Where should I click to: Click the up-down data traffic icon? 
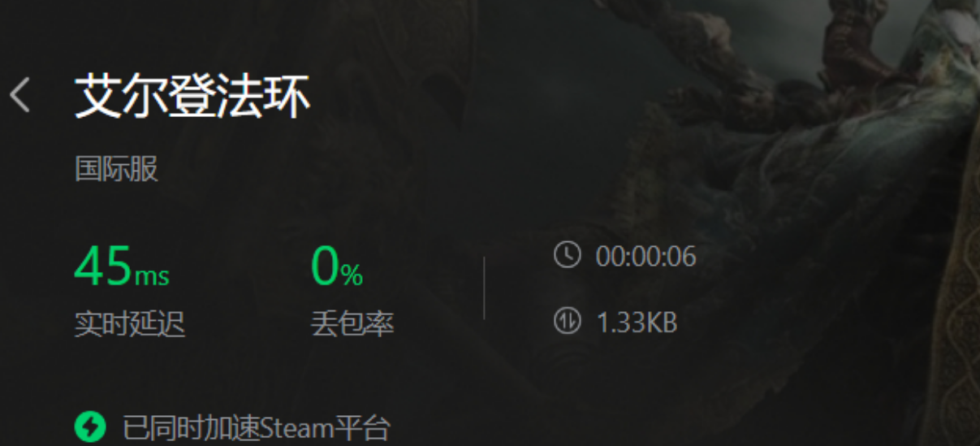coord(567,322)
